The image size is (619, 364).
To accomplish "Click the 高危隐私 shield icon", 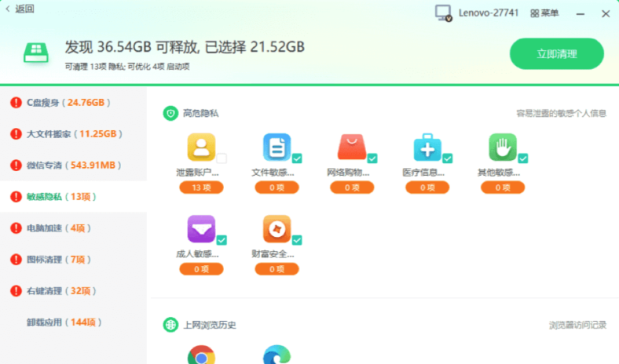I will click(170, 114).
